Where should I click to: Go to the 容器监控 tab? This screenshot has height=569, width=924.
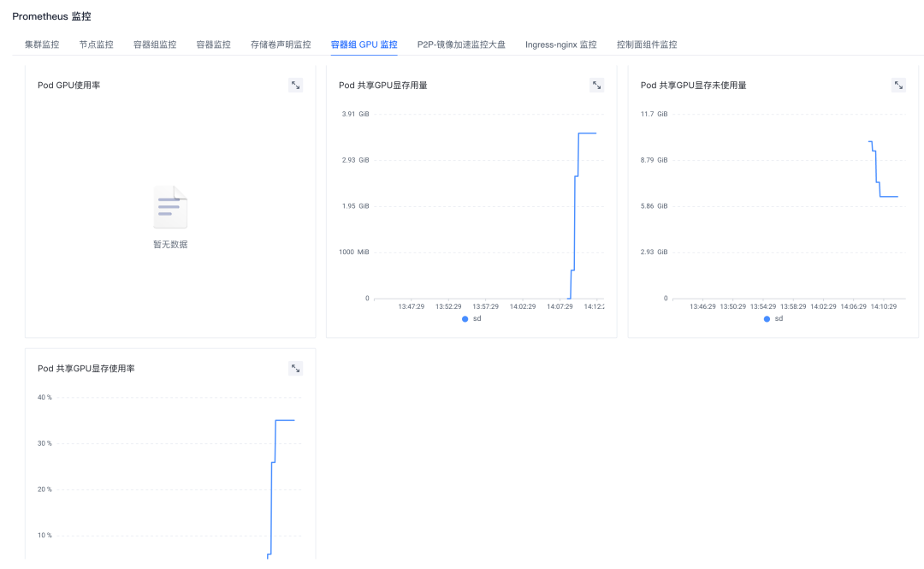click(213, 44)
